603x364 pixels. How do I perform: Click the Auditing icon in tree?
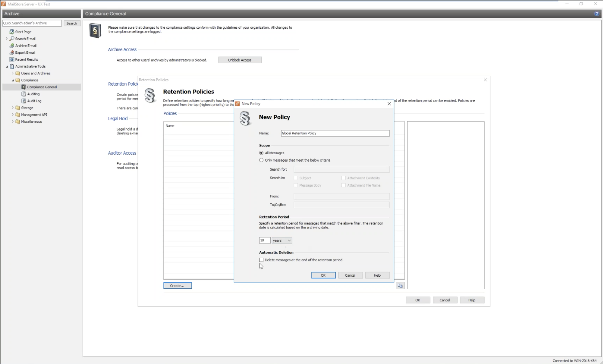pos(24,94)
